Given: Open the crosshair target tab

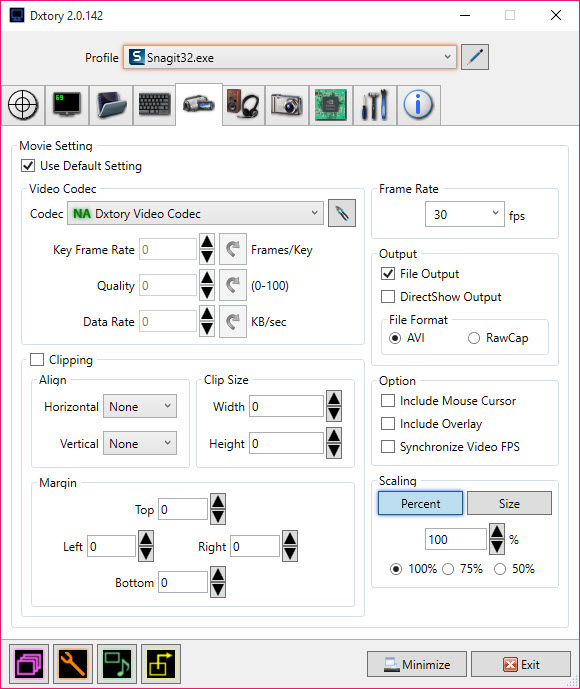Looking at the screenshot, I should click(23, 105).
